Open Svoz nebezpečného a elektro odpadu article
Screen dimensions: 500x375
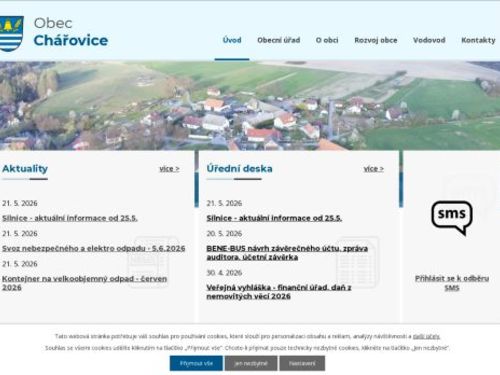93,248
